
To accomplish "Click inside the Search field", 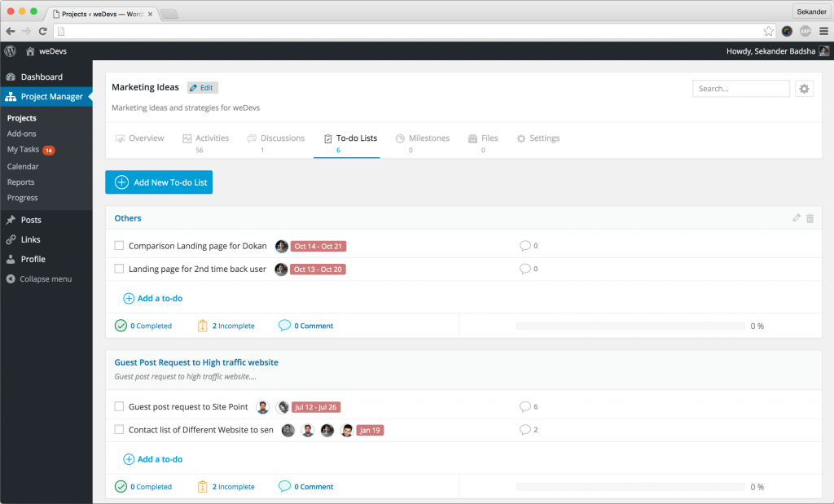I will tap(740, 88).
